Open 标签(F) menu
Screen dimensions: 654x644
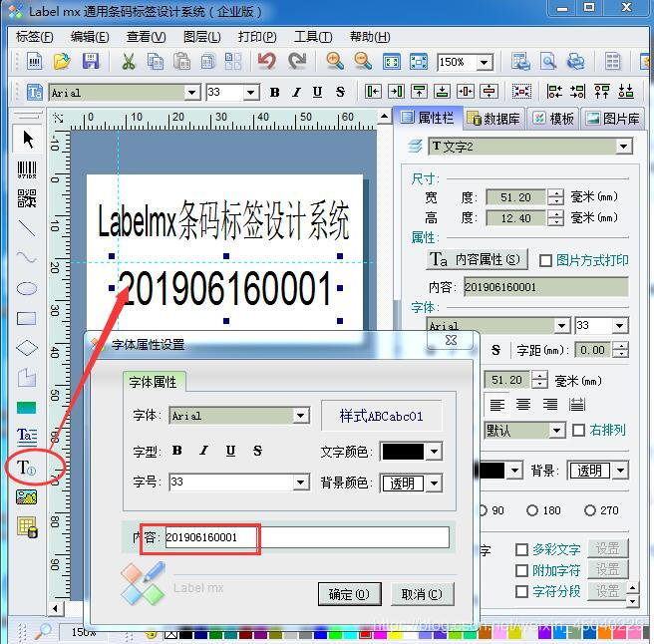[x=35, y=37]
